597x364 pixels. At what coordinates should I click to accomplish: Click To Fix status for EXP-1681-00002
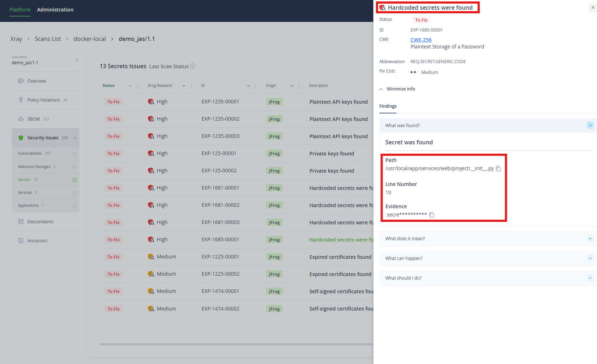tap(114, 205)
